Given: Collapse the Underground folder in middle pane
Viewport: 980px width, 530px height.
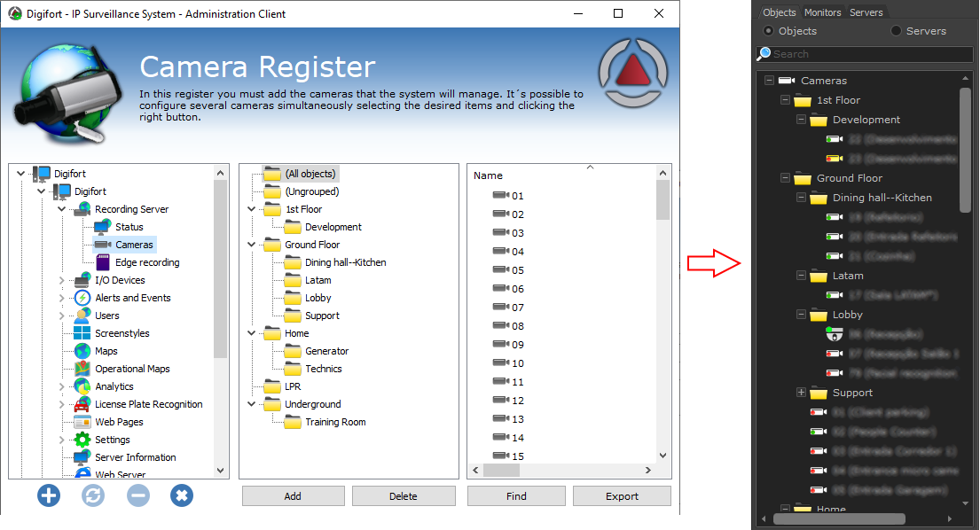Looking at the screenshot, I should pyautogui.click(x=251, y=404).
